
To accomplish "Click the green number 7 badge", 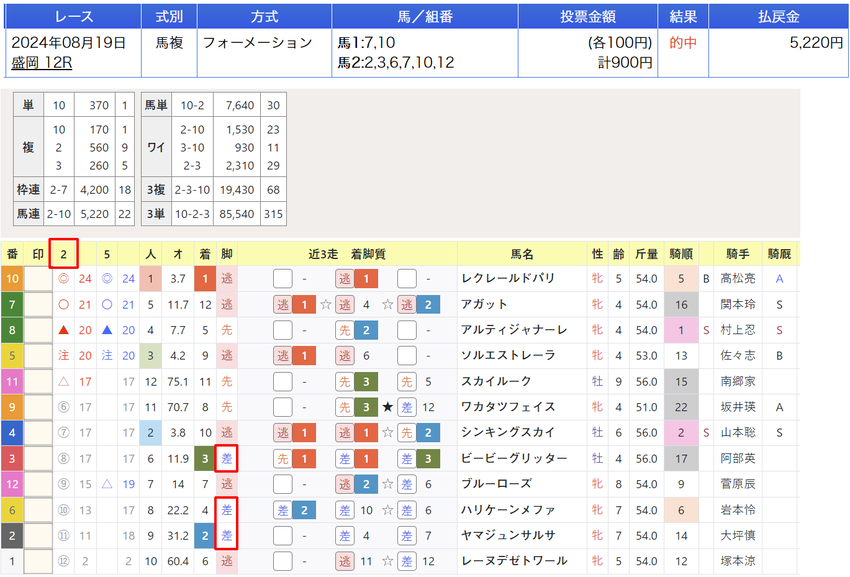I will point(12,304).
